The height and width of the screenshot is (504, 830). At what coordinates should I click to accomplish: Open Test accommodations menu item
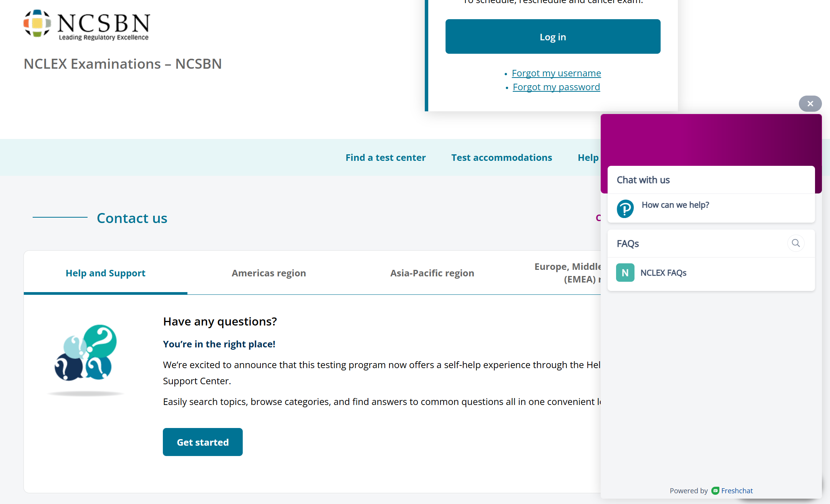point(501,158)
